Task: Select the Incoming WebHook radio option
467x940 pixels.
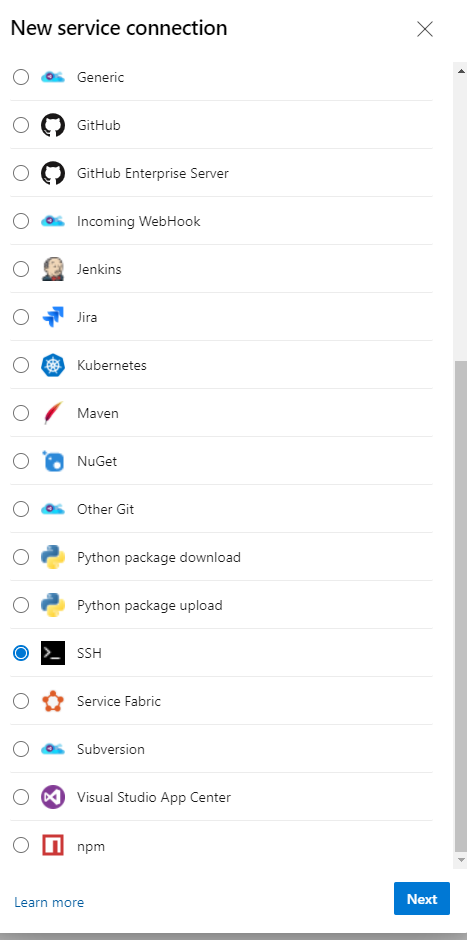Action: (x=21, y=221)
